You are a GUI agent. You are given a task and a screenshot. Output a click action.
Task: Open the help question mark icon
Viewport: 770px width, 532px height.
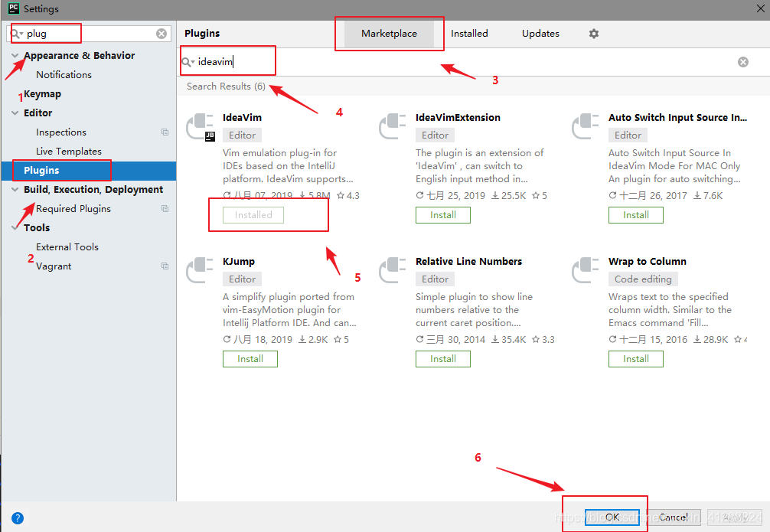(x=17, y=517)
